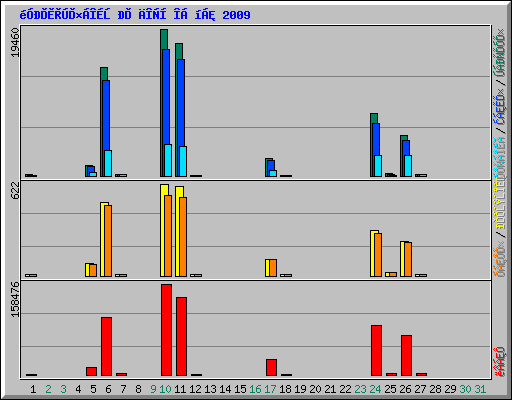Select the red bar for day 17
512x400 pixels.
[x=271, y=368]
